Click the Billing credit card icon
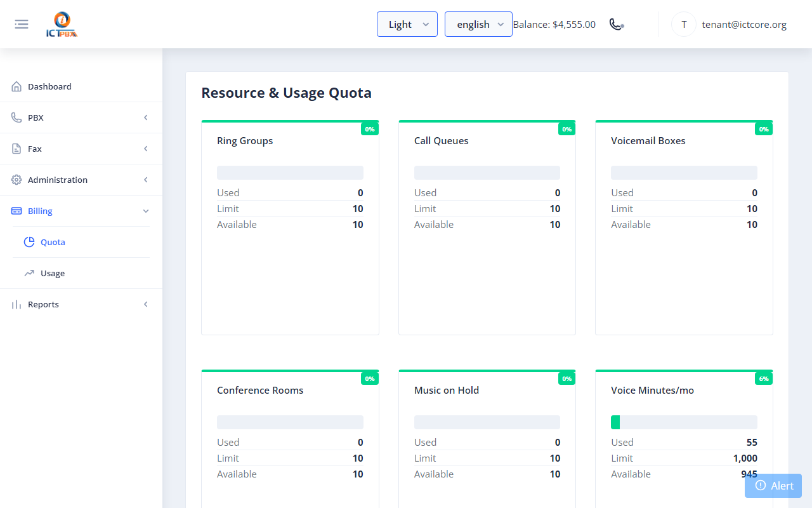 click(x=16, y=211)
